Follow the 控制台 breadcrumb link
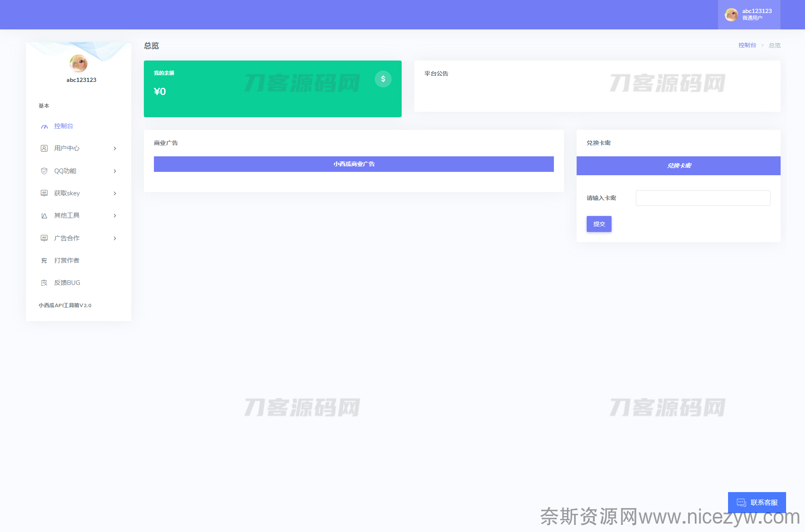The height and width of the screenshot is (532, 805). (747, 45)
